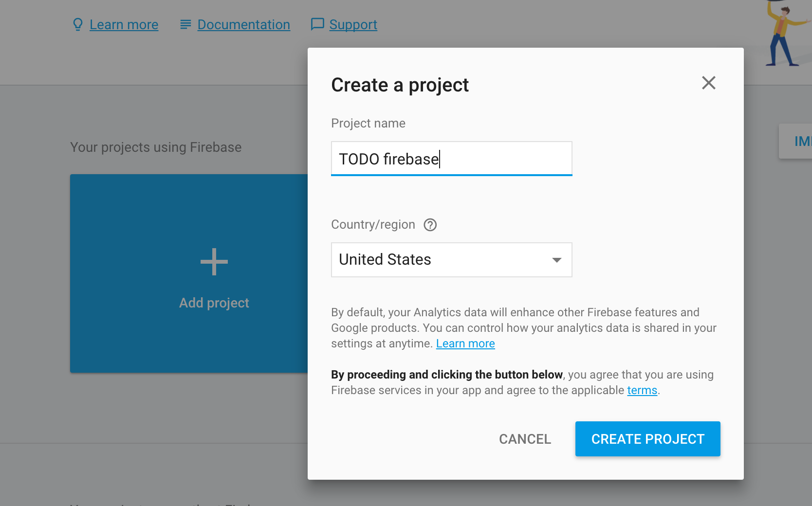Click the Support chat bubble icon
The image size is (812, 506).
[x=317, y=24]
